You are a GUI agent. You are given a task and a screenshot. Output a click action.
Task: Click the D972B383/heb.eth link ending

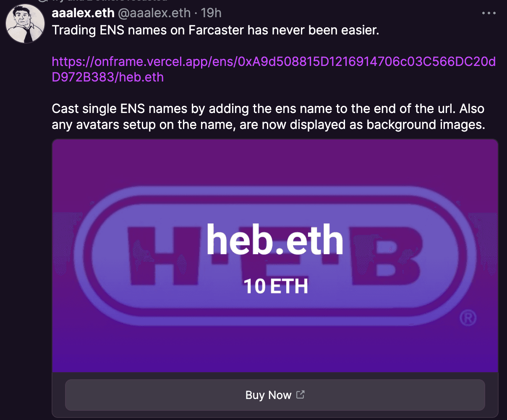108,77
